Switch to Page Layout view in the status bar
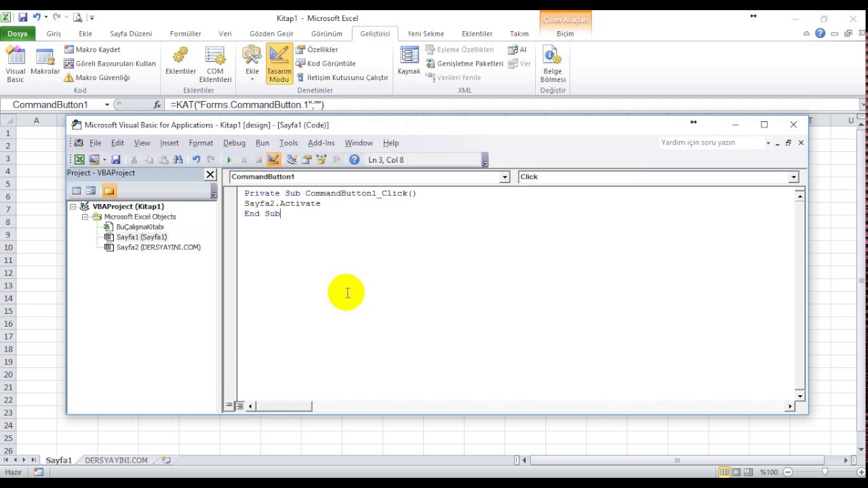Screen dimensions: 868x488 click(736, 472)
